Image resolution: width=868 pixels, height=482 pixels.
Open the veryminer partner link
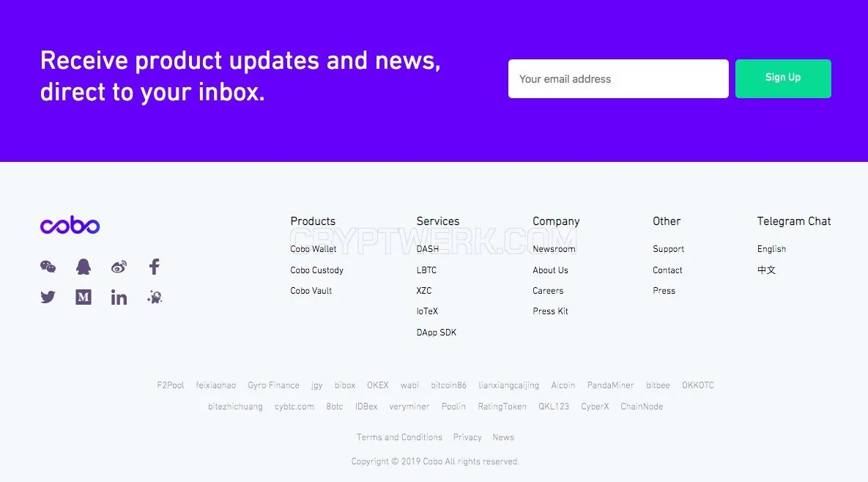click(x=409, y=407)
